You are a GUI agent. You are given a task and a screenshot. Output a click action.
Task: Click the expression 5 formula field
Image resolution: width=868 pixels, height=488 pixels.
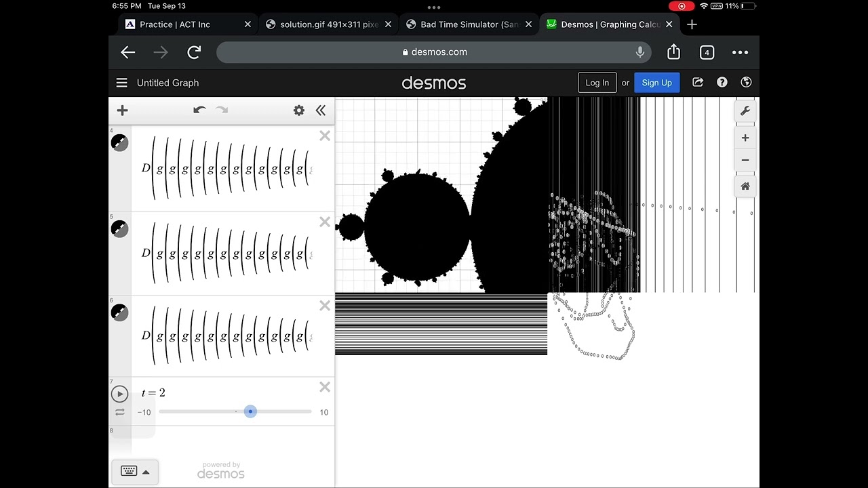pos(227,253)
